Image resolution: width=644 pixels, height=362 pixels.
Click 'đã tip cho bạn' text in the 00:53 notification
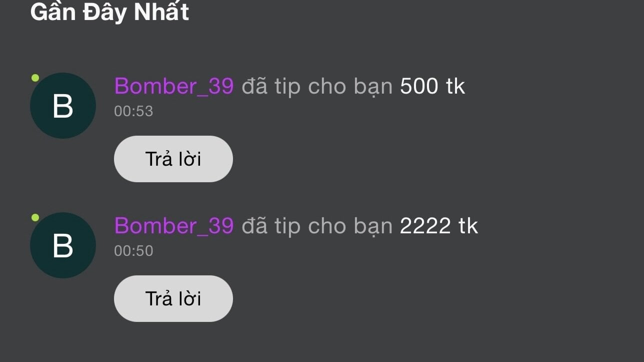coord(317,87)
